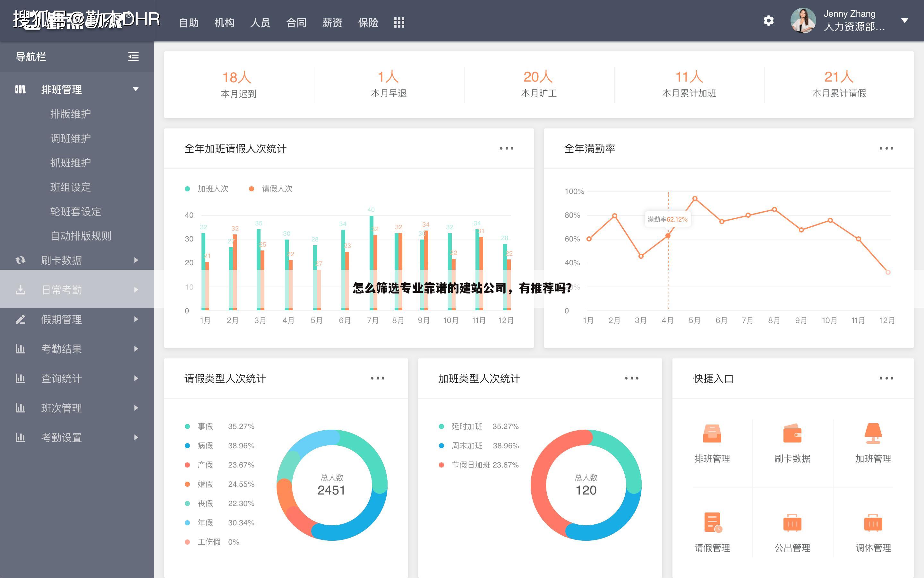Open more options for 全年加班请假人次统计 card

pos(506,148)
